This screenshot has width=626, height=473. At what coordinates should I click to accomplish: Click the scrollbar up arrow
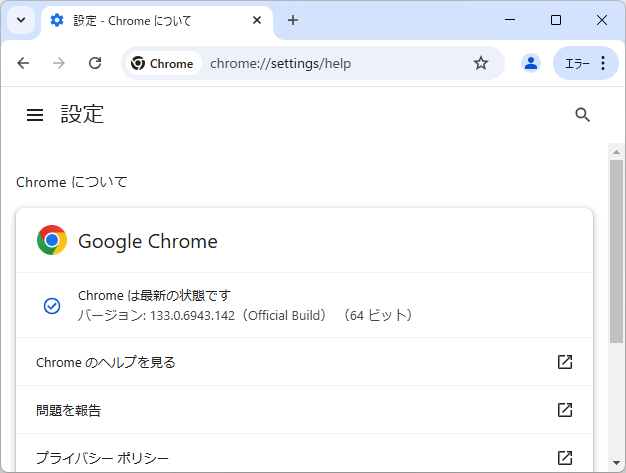616,152
